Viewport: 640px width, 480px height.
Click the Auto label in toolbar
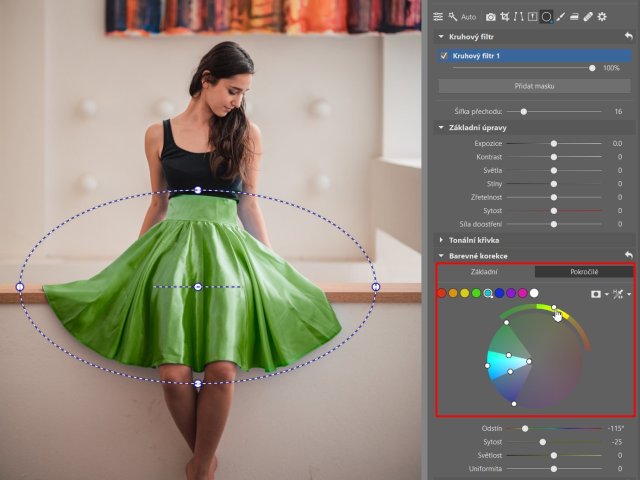(469, 17)
